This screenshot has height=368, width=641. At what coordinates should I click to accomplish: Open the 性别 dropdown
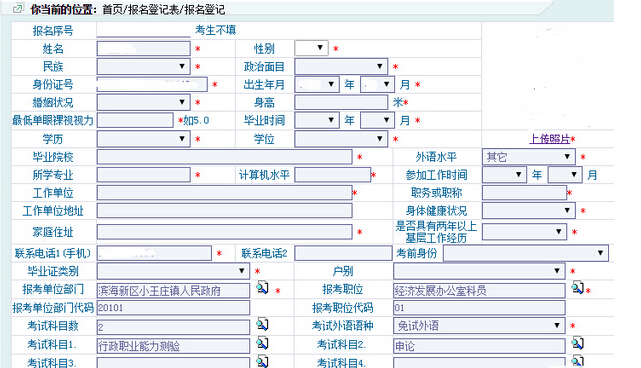(311, 48)
